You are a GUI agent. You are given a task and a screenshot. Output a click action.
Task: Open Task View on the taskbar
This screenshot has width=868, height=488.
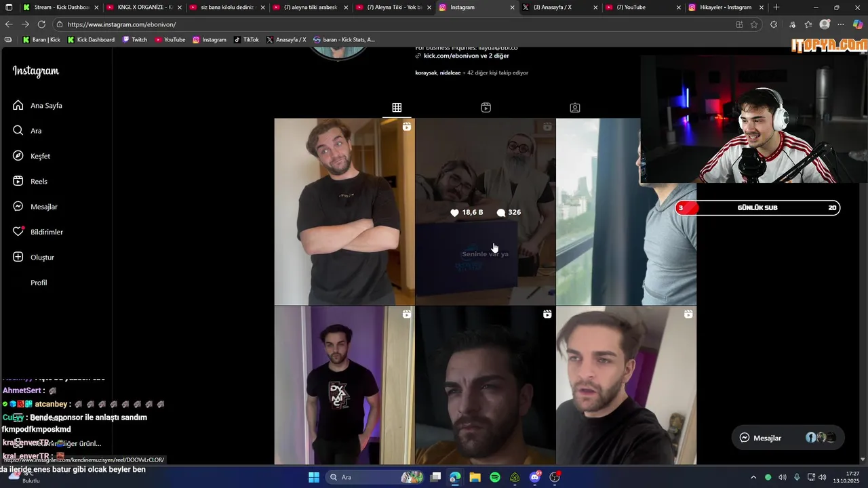[x=435, y=477]
